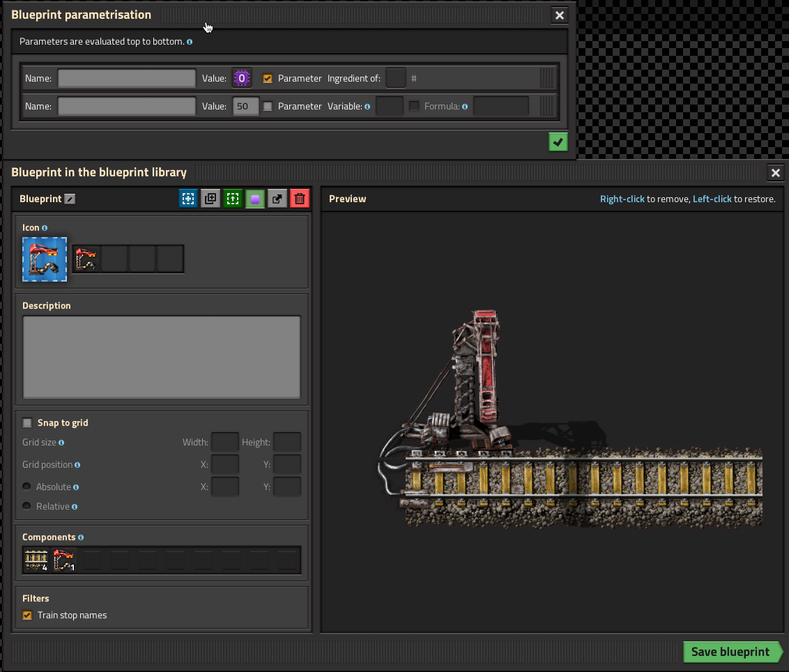Open the Variable selector slot

tap(390, 106)
